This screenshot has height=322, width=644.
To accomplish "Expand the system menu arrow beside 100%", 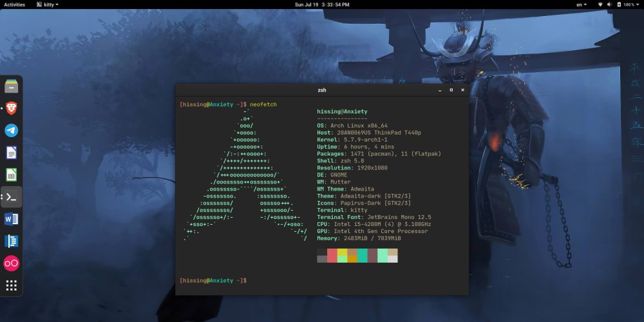I will point(639,5).
